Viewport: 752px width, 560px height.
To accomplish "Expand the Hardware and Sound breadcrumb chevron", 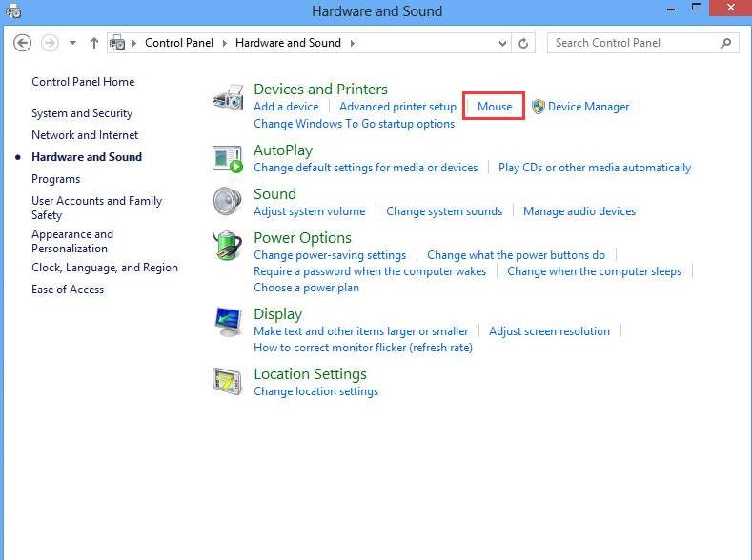I will coord(353,43).
